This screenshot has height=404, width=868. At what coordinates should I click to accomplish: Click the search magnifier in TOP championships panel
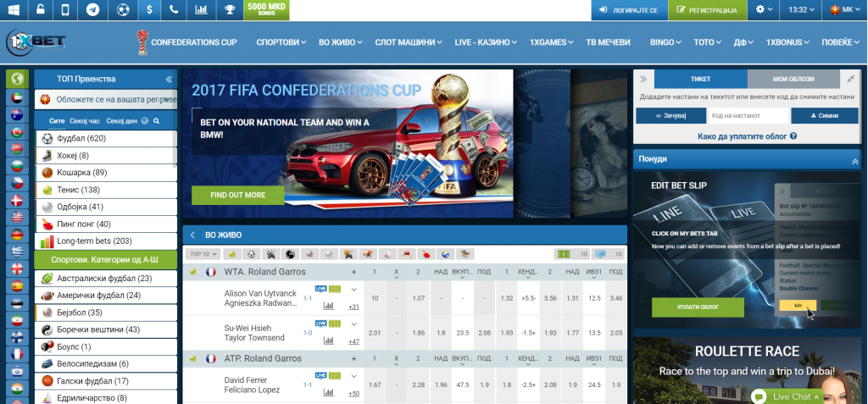click(157, 120)
